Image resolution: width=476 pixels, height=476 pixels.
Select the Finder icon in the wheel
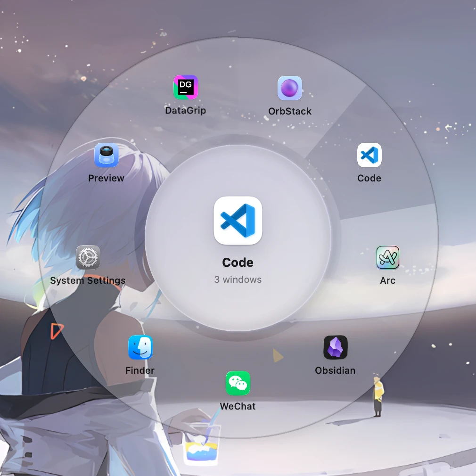[140, 347]
